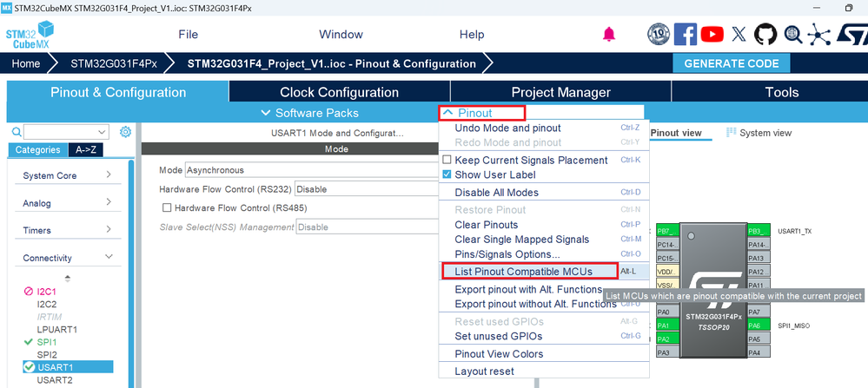Select the PC14 pin on the chip
868x388 pixels.
(666, 244)
